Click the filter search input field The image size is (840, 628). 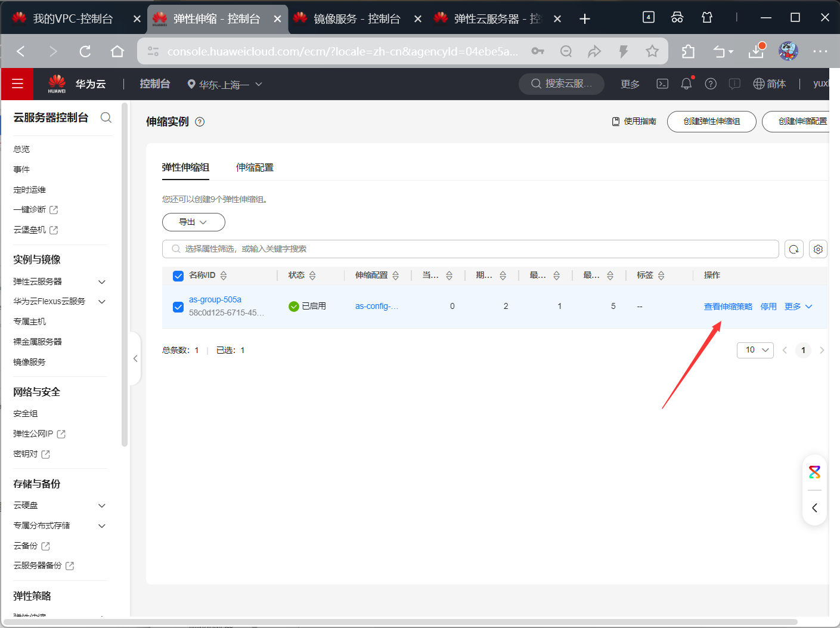(x=470, y=249)
